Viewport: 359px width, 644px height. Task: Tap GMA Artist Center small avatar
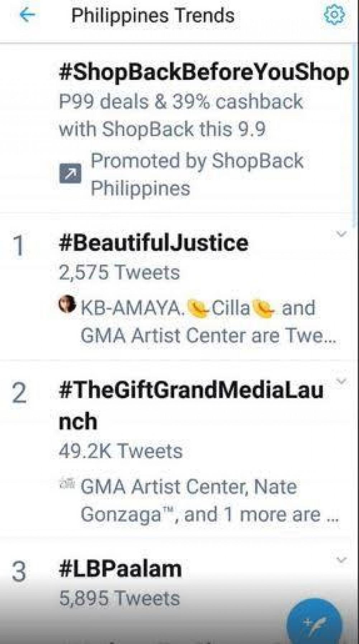[67, 484]
